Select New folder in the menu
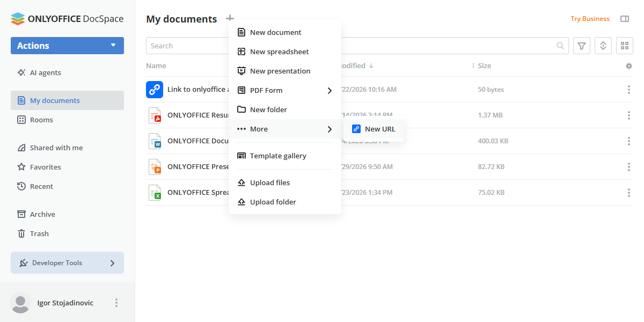The height and width of the screenshot is (322, 644). point(285,109)
